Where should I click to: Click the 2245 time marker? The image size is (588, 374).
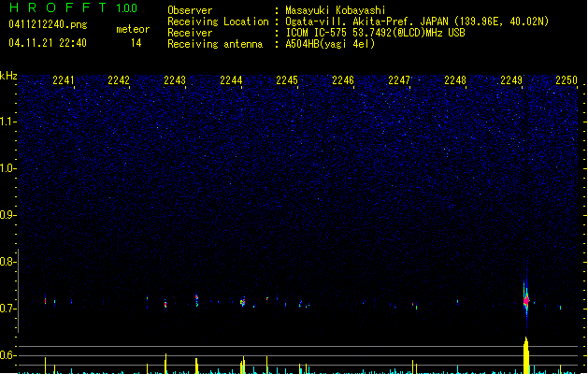coord(287,80)
